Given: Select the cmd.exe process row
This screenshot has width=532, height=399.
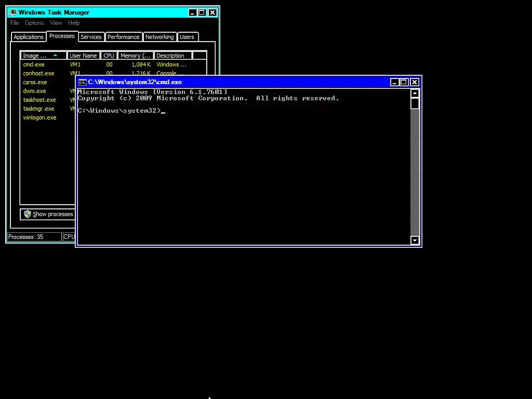Looking at the screenshot, I should (113, 64).
